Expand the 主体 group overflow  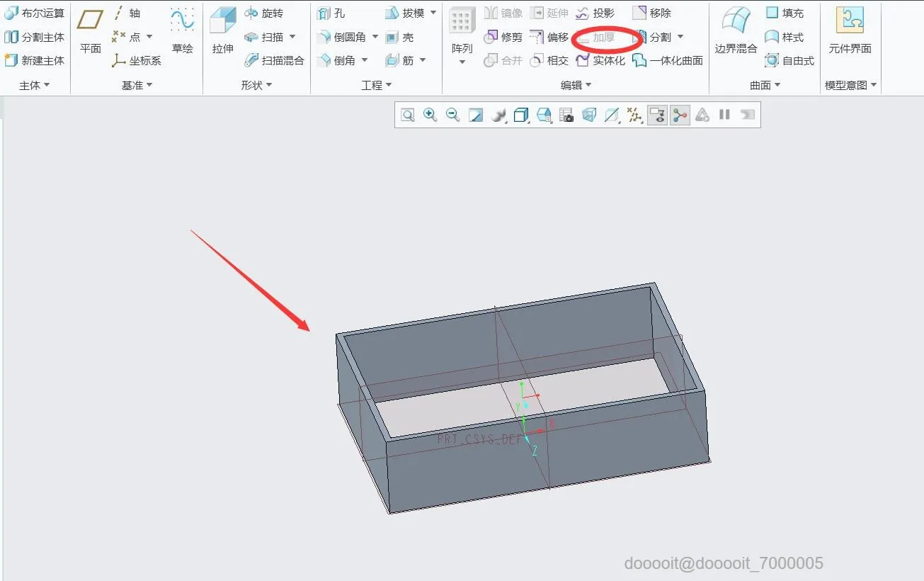pyautogui.click(x=35, y=85)
